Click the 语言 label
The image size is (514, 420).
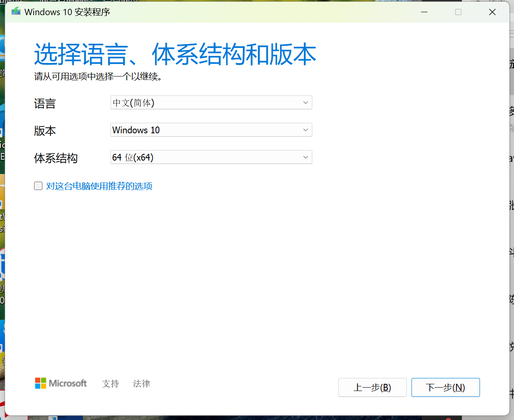click(x=45, y=103)
